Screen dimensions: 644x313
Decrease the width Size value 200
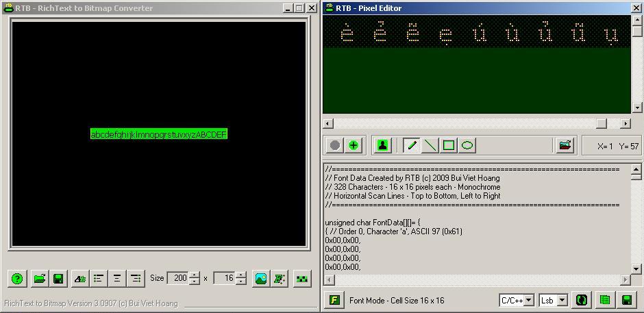(x=195, y=281)
